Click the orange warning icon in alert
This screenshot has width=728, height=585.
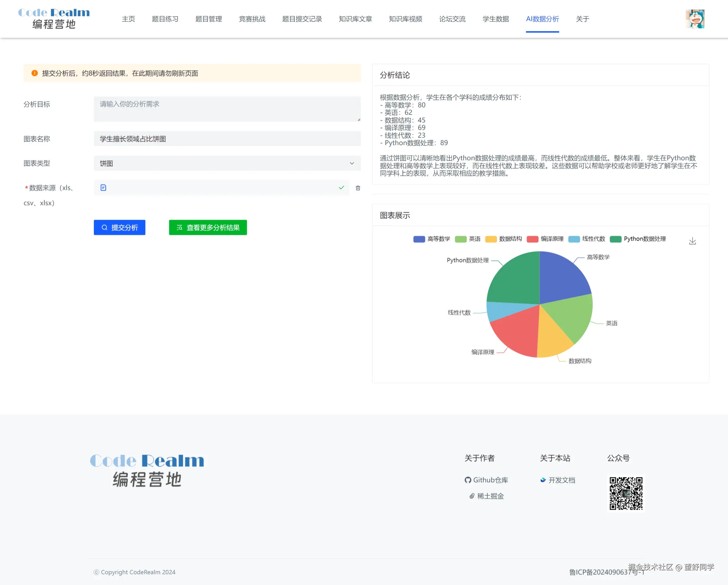34,73
